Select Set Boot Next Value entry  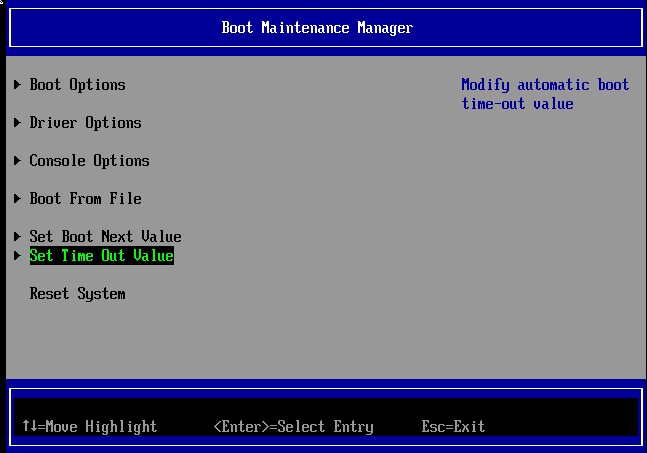pos(105,237)
